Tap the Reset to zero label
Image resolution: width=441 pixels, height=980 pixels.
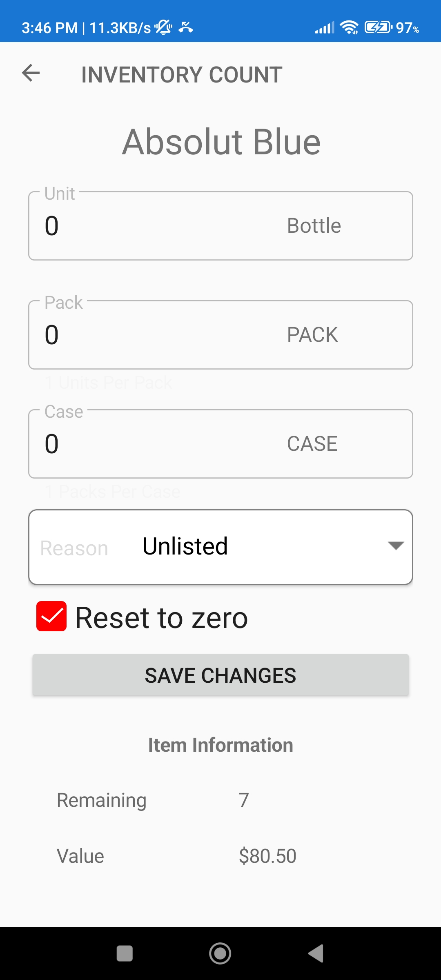162,618
